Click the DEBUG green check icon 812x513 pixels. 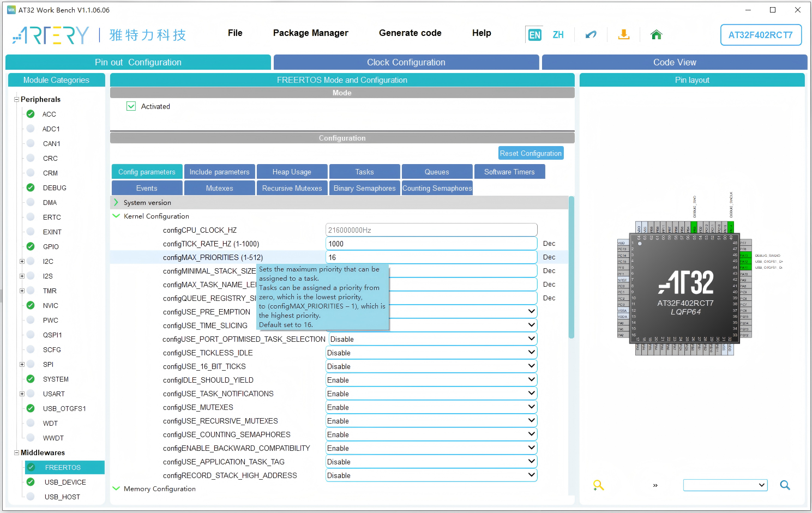pos(31,188)
